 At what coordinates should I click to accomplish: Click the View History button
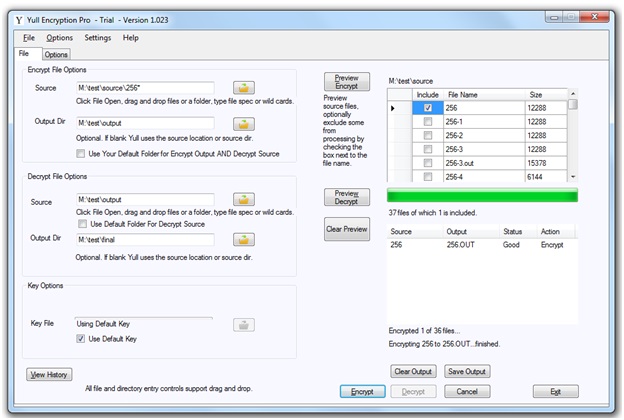(49, 374)
